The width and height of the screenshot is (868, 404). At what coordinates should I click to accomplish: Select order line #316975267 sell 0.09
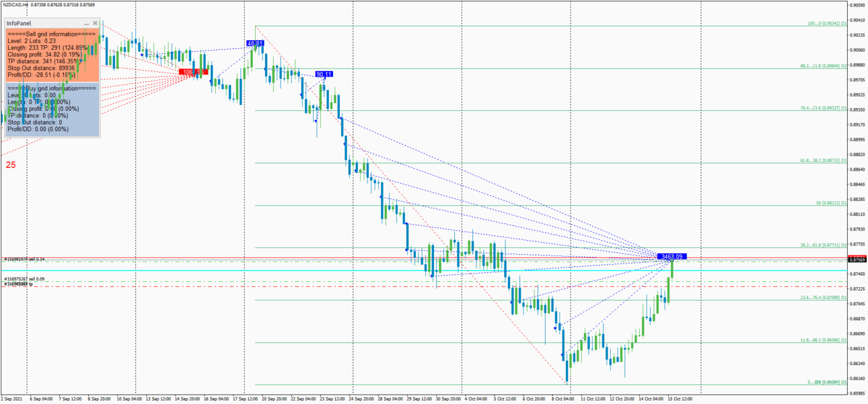(x=24, y=279)
